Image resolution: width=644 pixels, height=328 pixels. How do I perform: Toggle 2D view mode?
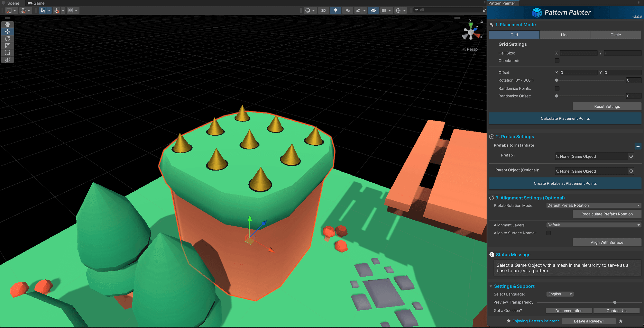323,10
